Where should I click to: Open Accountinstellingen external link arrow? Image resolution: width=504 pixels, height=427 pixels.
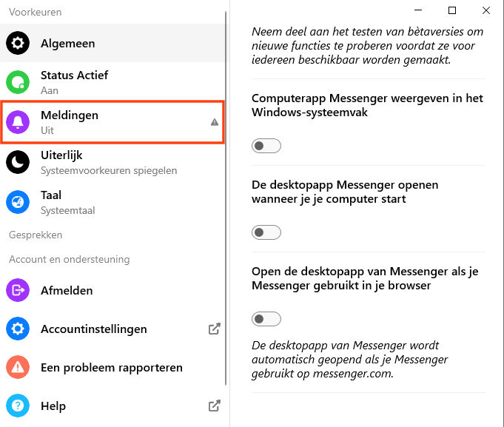coord(214,329)
